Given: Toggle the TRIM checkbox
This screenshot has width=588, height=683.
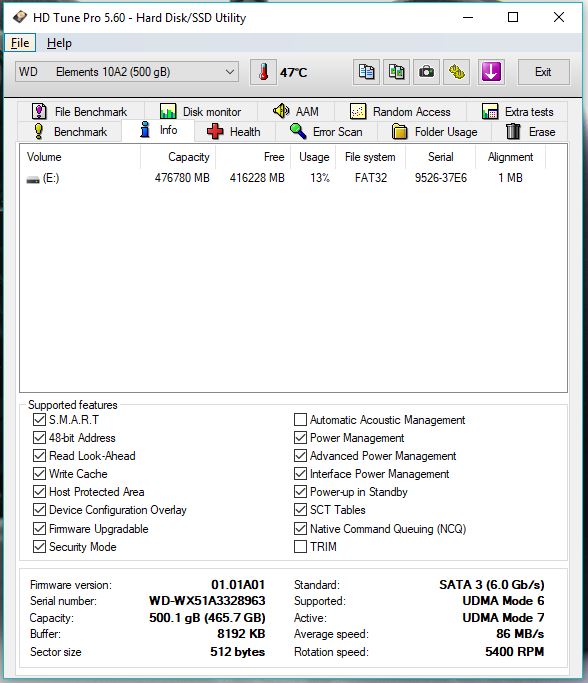Looking at the screenshot, I should [301, 547].
